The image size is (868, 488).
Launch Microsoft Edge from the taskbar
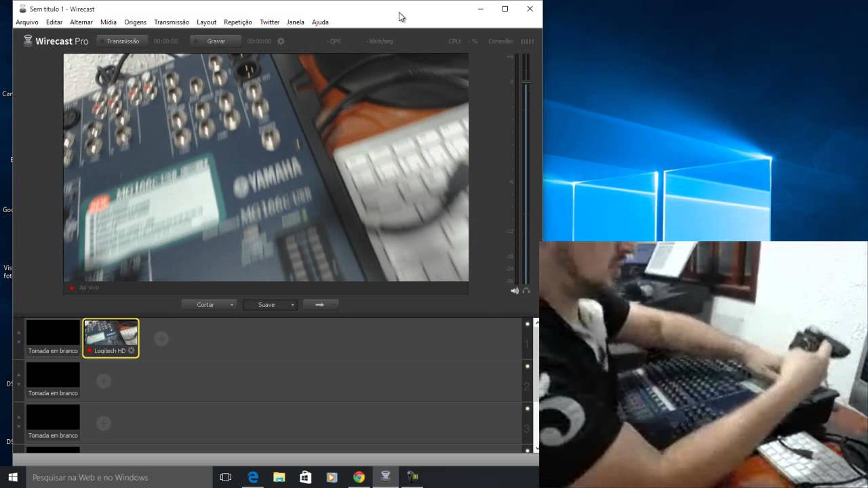point(253,477)
